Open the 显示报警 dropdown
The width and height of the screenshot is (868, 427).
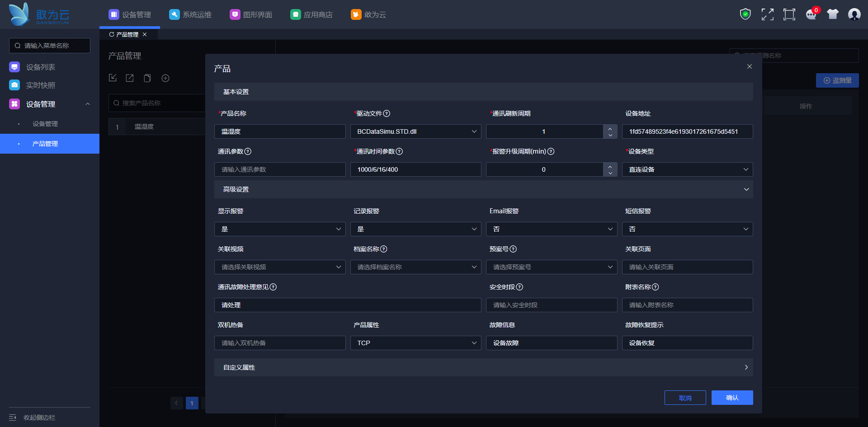pyautogui.click(x=279, y=229)
